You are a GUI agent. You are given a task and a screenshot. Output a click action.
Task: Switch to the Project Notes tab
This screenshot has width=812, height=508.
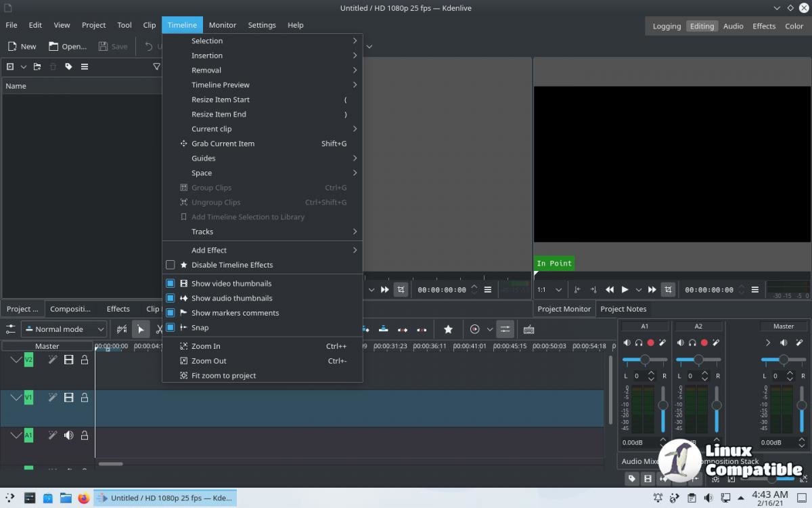[x=623, y=309]
